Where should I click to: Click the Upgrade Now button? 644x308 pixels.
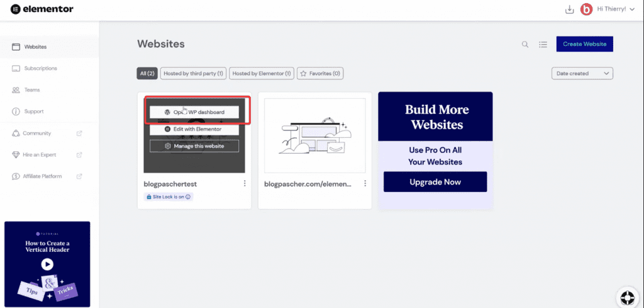(435, 182)
